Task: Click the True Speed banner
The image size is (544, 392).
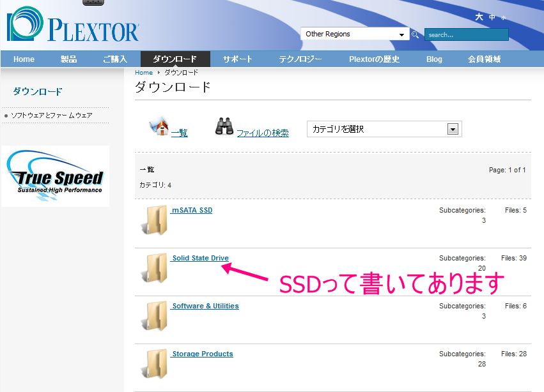Action: pos(55,176)
